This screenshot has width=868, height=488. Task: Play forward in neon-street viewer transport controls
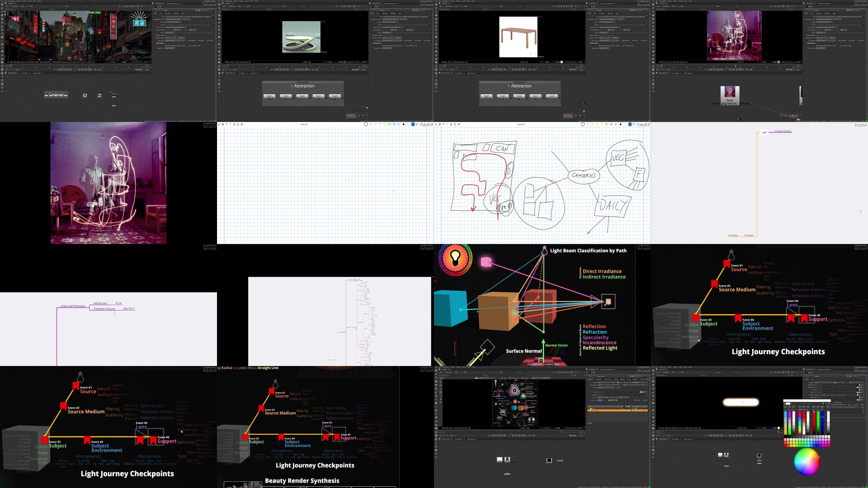[79, 69]
